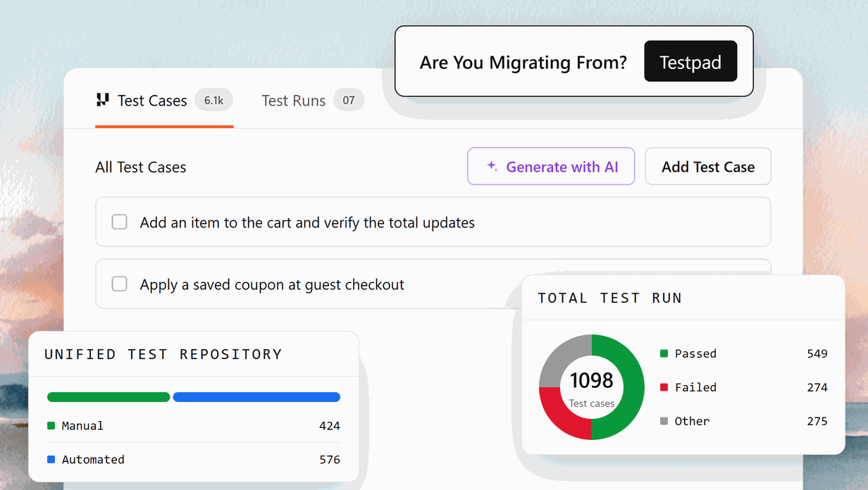Click the Testpad migration button
This screenshot has width=868, height=490.
[x=690, y=62]
